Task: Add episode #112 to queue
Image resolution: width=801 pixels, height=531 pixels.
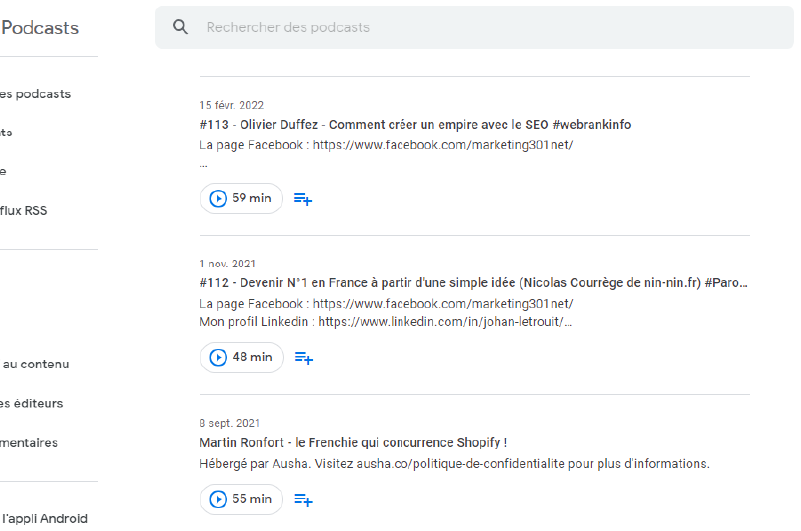Action: (304, 358)
